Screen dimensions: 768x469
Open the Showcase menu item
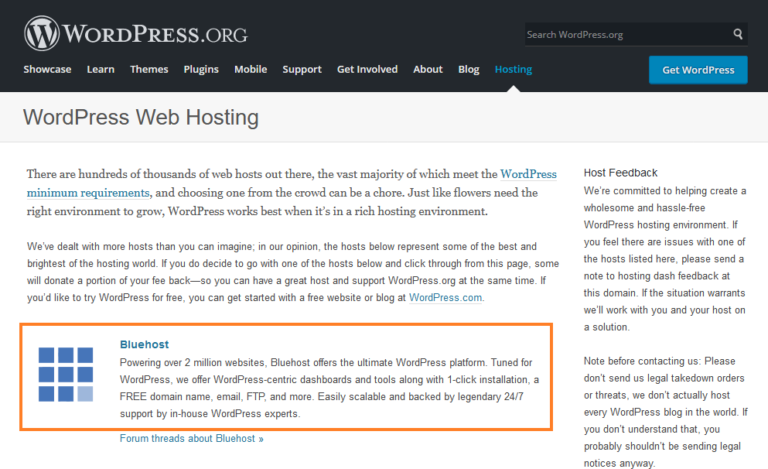point(48,70)
